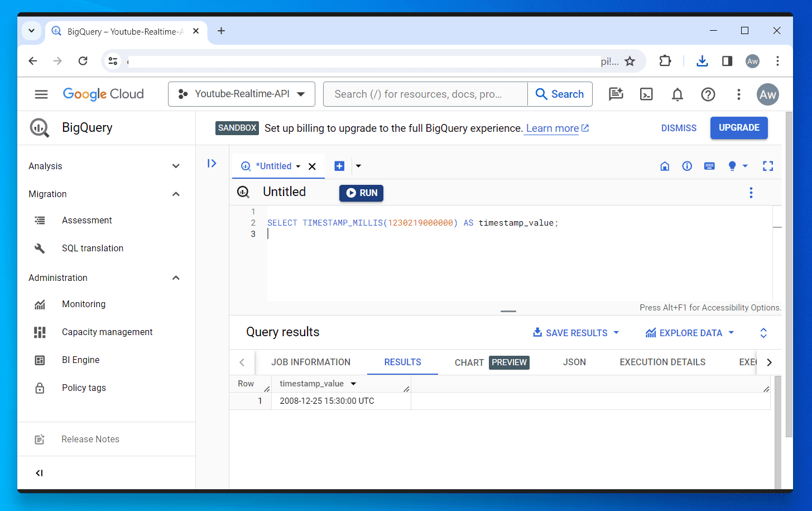This screenshot has width=812, height=511.
Task: Click the navigation hamburger menu icon
Action: pyautogui.click(x=41, y=94)
